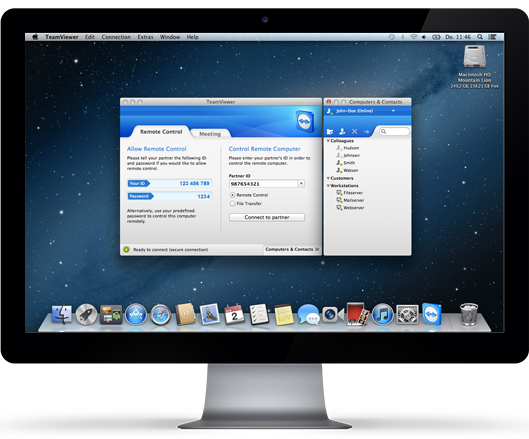
Task: Click the contacts search field
Action: [x=394, y=132]
